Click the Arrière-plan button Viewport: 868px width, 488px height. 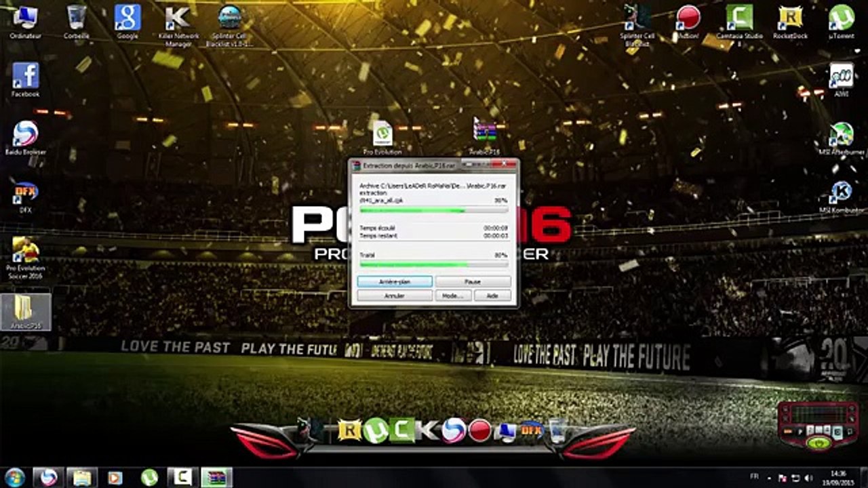[x=395, y=281]
